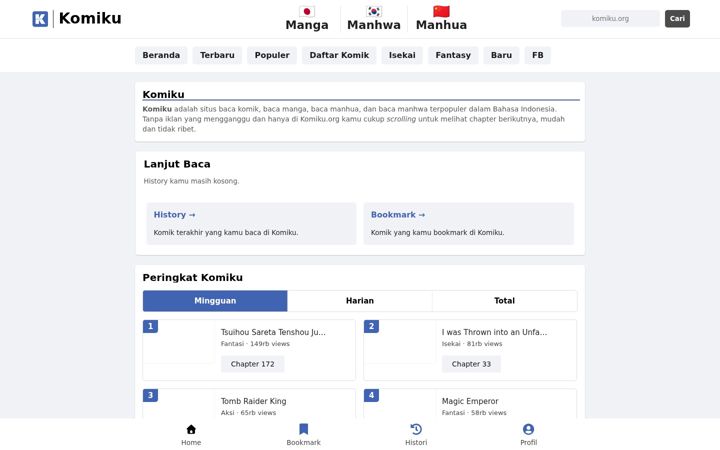Open Chapter 172 button
Image resolution: width=720 pixels, height=450 pixels.
click(x=253, y=364)
